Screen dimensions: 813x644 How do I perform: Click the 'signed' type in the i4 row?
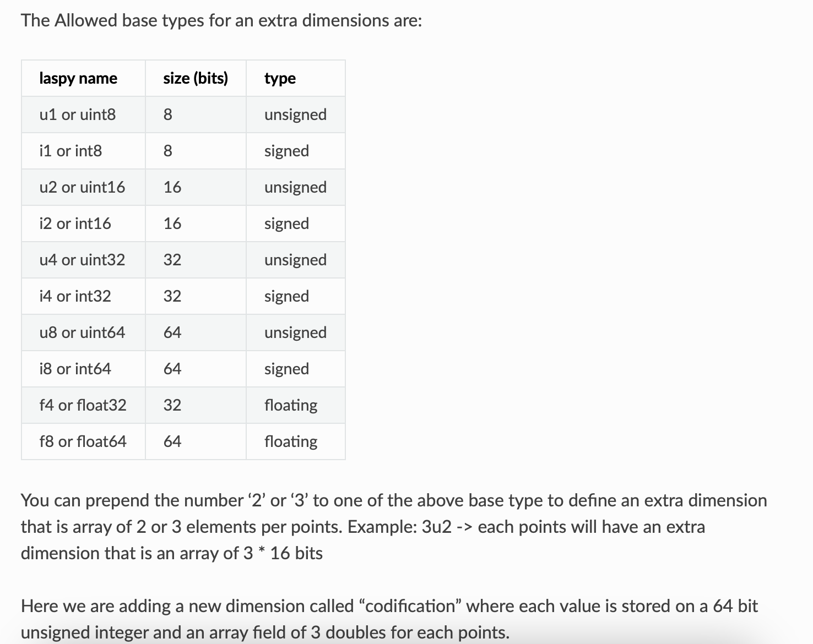(286, 296)
